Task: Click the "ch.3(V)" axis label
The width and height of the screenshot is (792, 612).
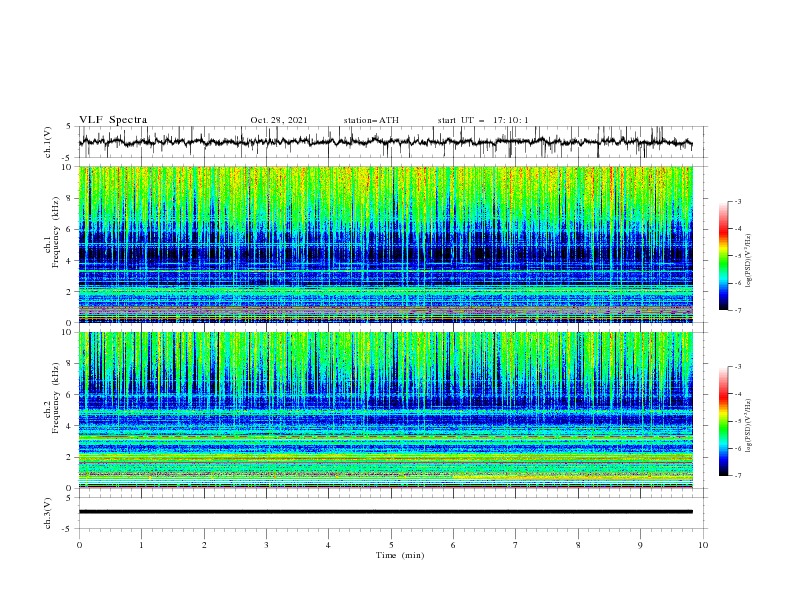Action: 48,513
